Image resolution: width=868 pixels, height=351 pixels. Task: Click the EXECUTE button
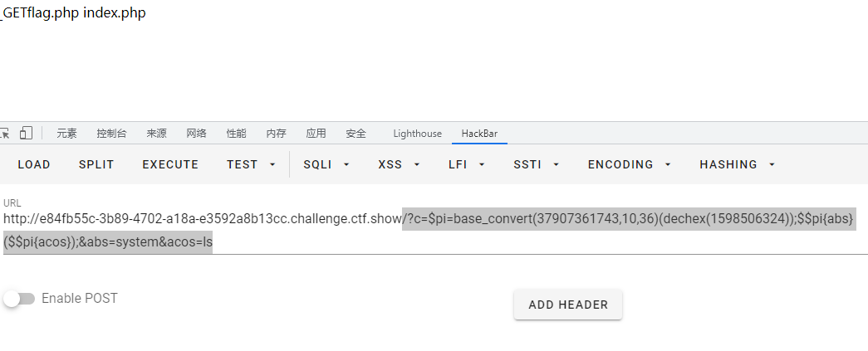point(170,164)
